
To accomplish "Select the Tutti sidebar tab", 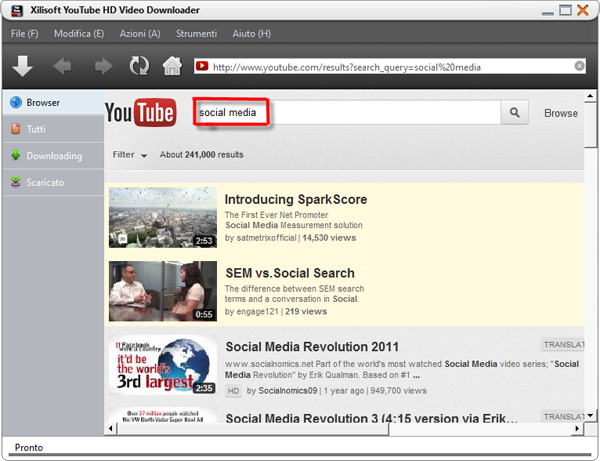I will (53, 129).
